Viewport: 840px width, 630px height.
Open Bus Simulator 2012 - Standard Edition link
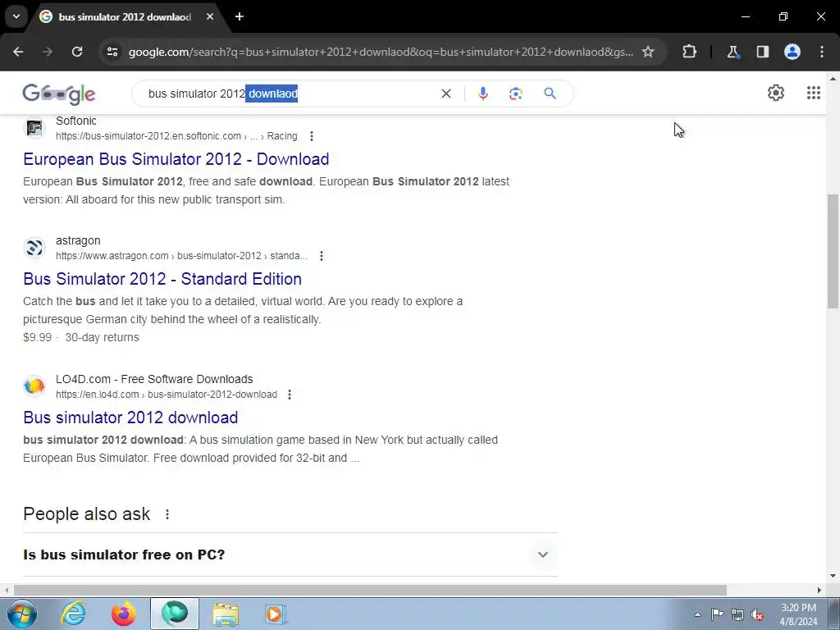pyautogui.click(x=162, y=279)
